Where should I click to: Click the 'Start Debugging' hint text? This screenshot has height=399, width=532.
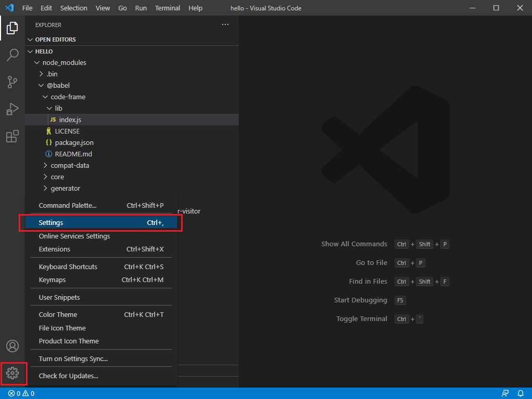tap(361, 300)
